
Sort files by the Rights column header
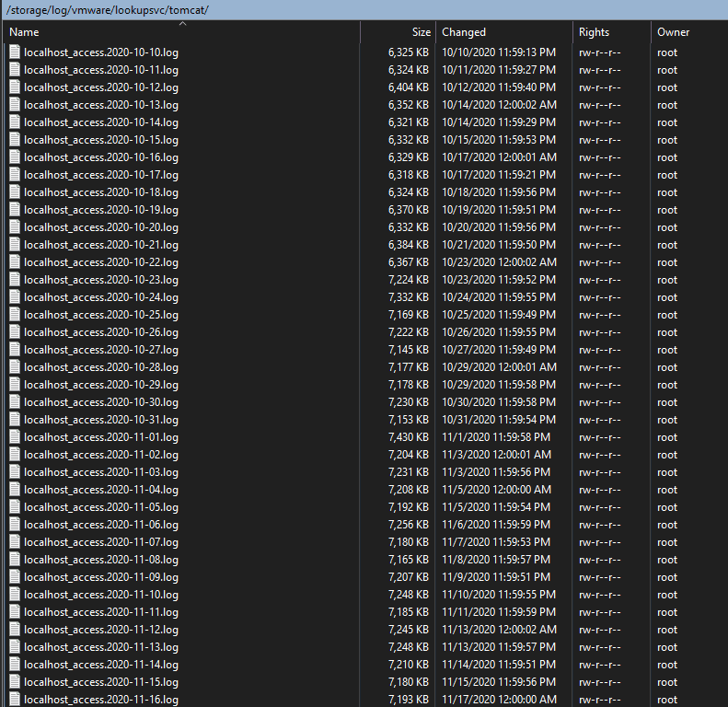[611, 32]
